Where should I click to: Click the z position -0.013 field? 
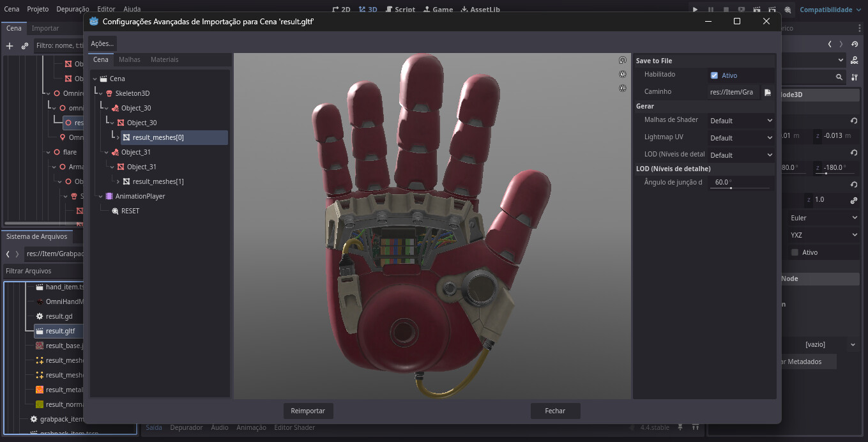[835, 135]
